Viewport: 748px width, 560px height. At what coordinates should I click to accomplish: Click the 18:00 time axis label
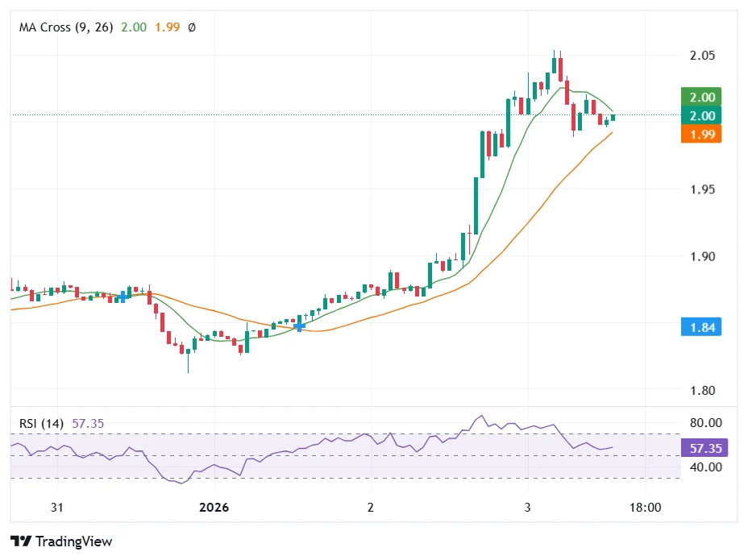coord(645,508)
